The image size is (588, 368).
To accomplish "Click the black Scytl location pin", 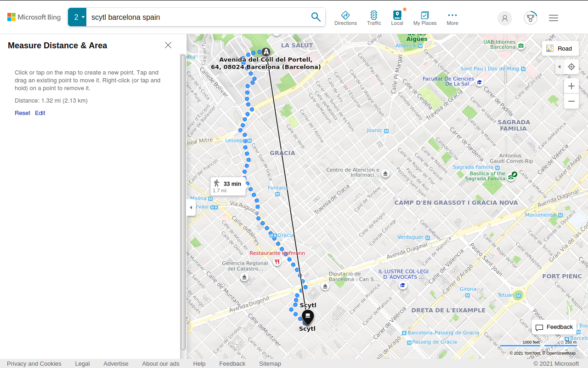I will tap(308, 317).
